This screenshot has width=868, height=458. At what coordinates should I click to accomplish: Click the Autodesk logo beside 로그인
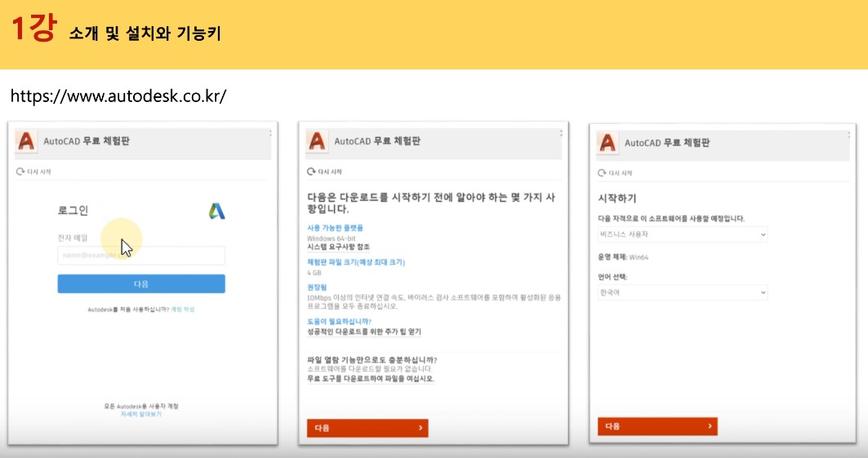[216, 211]
